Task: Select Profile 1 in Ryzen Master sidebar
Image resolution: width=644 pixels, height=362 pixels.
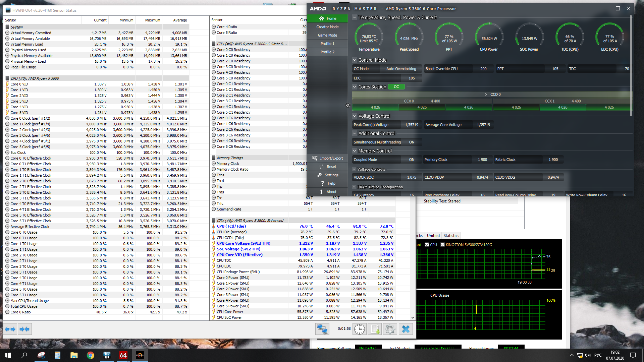Action: pyautogui.click(x=327, y=44)
